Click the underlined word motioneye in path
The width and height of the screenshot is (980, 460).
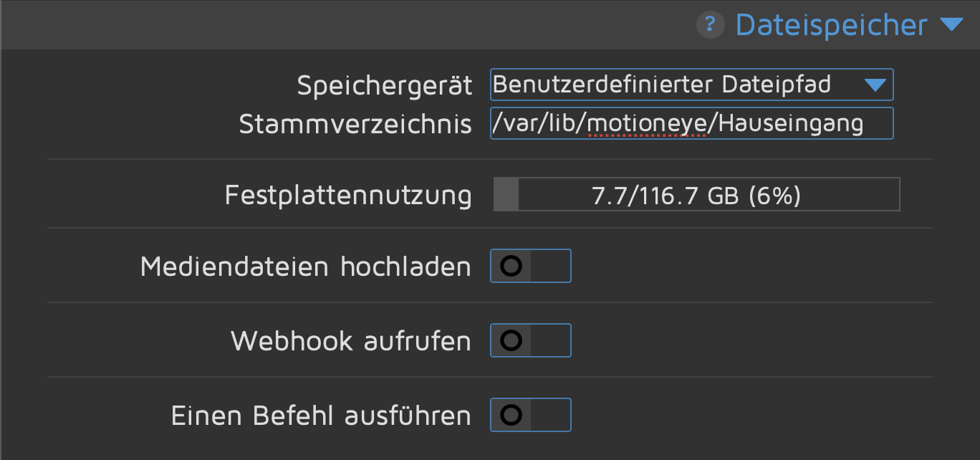(646, 123)
